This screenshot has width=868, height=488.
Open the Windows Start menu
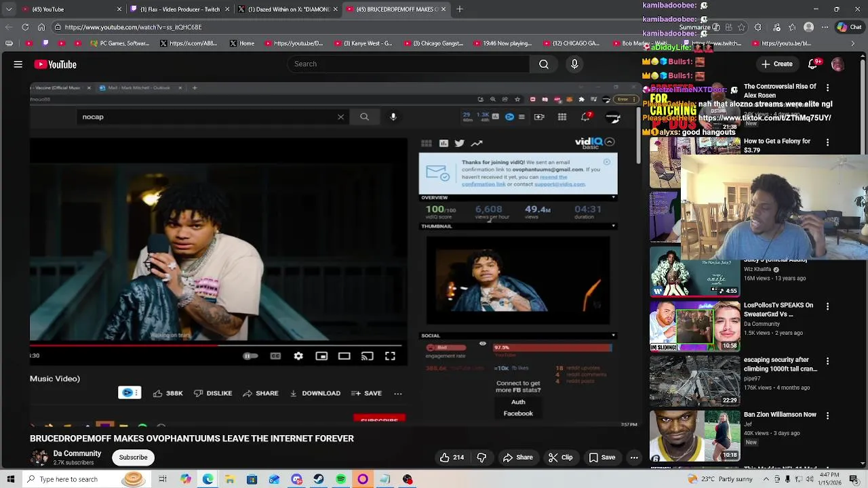click(x=10, y=479)
